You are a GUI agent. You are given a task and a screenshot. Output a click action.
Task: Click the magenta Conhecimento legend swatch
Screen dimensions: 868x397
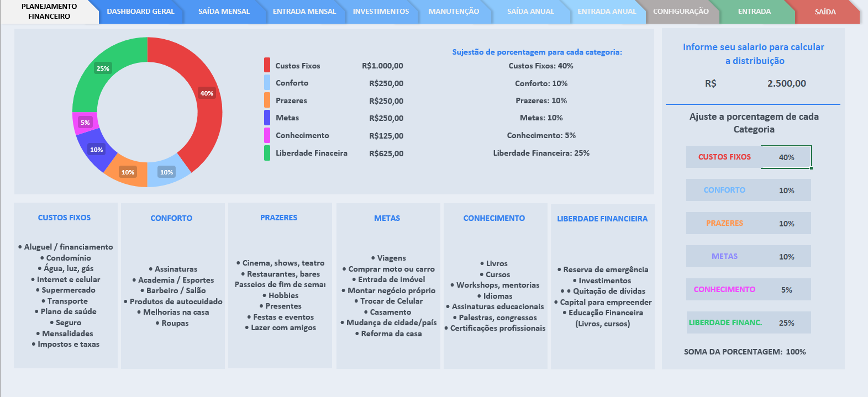pyautogui.click(x=267, y=135)
